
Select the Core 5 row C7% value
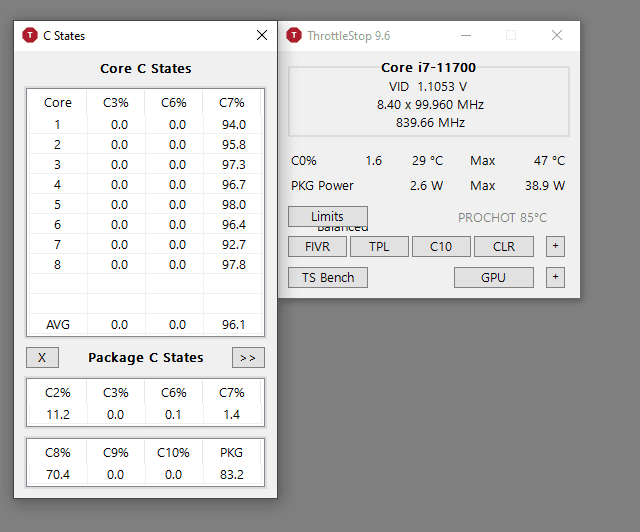(x=234, y=205)
